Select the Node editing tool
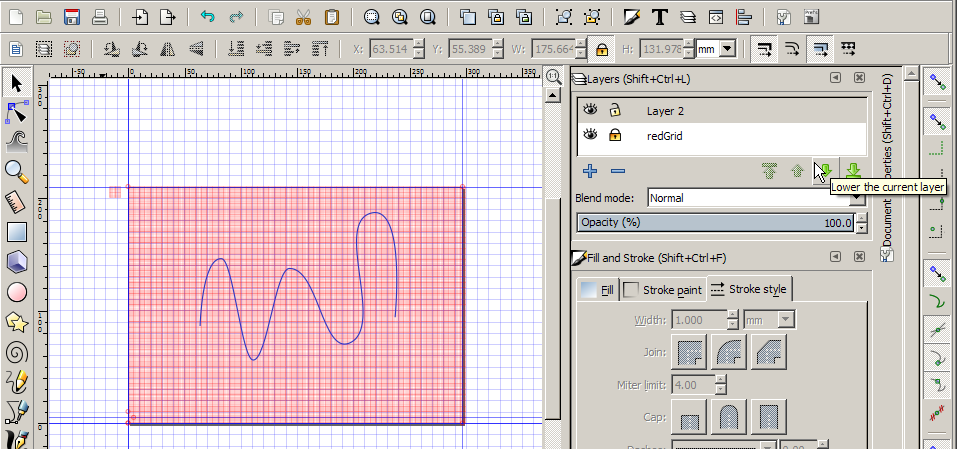The image size is (957, 449). click(16, 112)
